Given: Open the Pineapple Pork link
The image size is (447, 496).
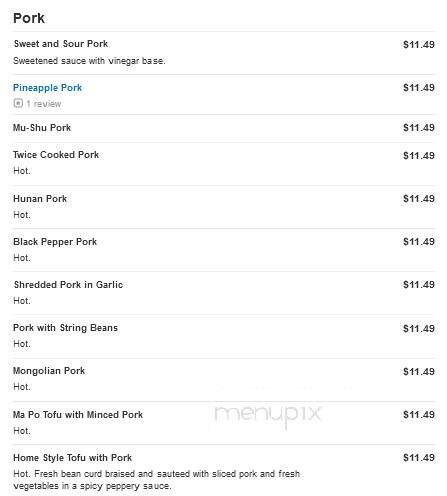Looking at the screenshot, I should (47, 88).
